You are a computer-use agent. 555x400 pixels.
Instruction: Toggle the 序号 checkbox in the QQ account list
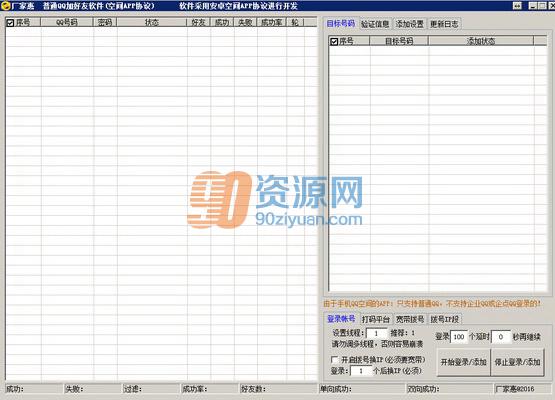(10, 23)
